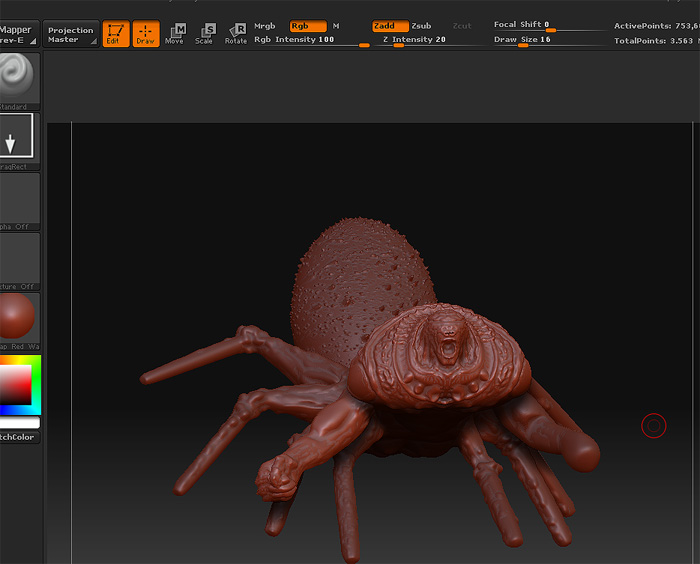Open the Projection Master panel

70,35
